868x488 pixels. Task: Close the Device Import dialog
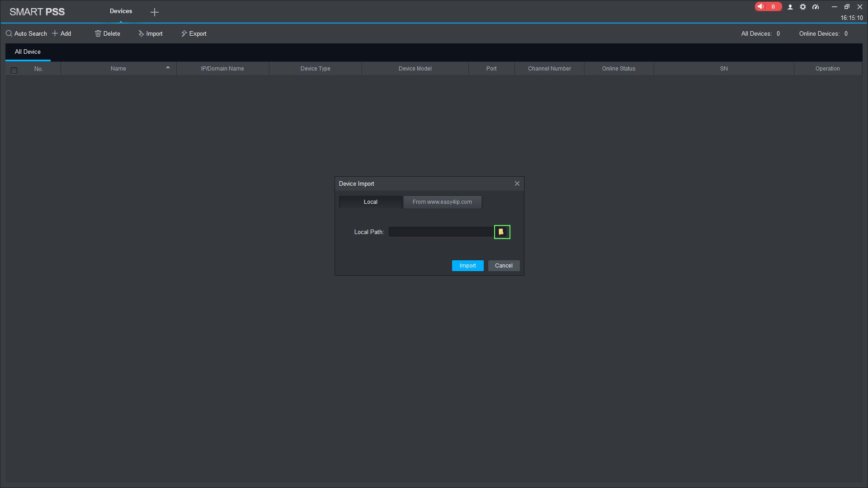[517, 183]
